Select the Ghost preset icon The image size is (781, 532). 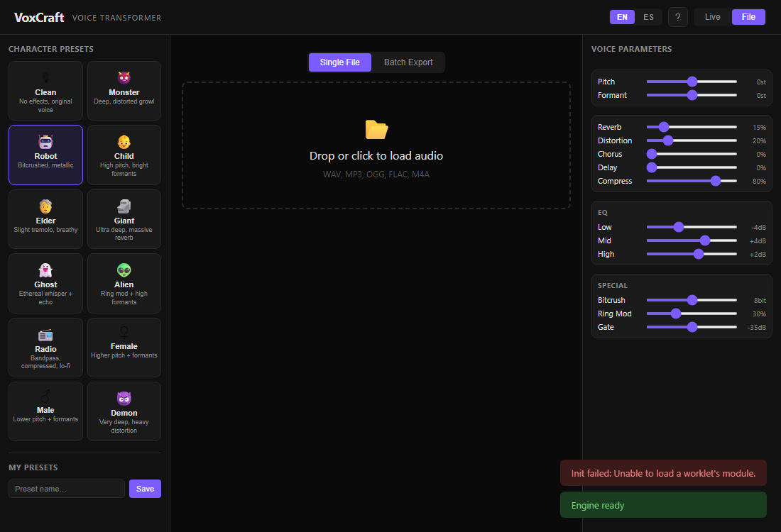click(x=45, y=270)
